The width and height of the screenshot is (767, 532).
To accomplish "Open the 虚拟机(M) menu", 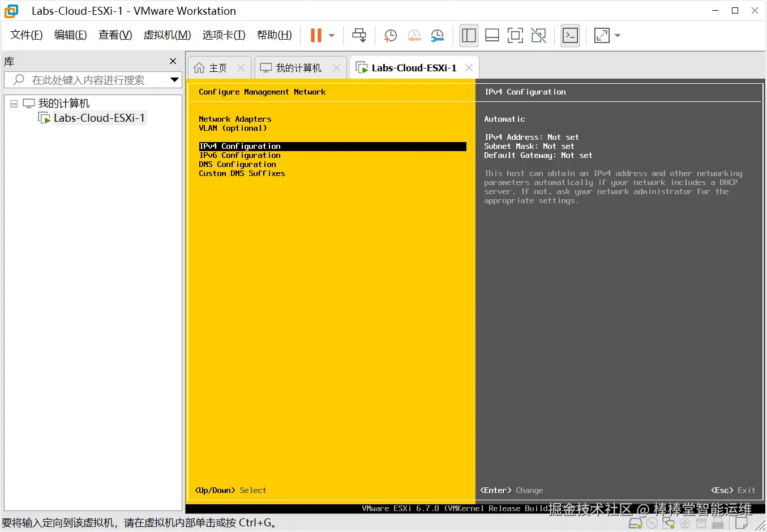I will click(168, 35).
